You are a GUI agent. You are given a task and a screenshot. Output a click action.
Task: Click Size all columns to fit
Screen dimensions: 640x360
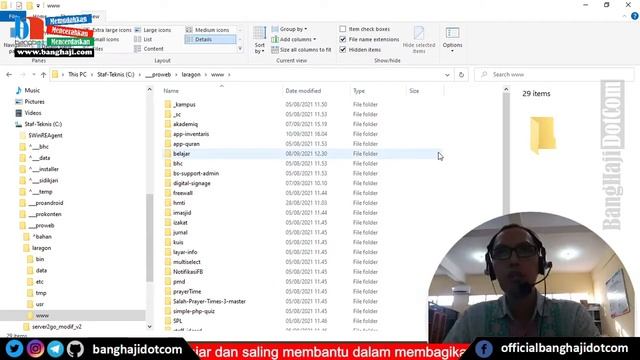pos(301,49)
